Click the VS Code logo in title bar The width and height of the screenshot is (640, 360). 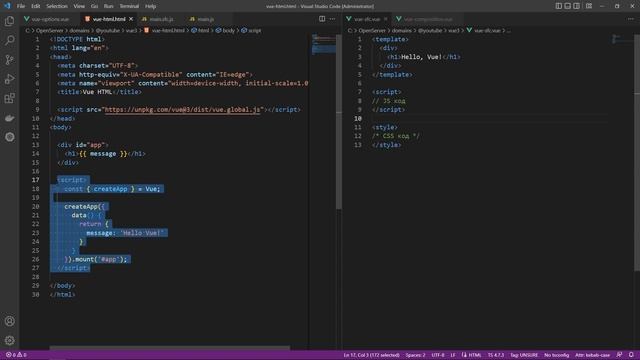coord(7,6)
